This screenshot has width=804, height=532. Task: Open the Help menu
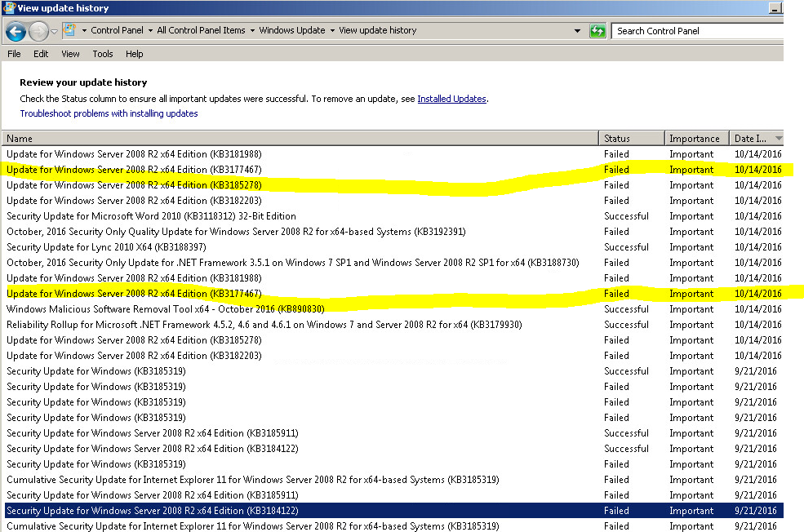pos(134,54)
